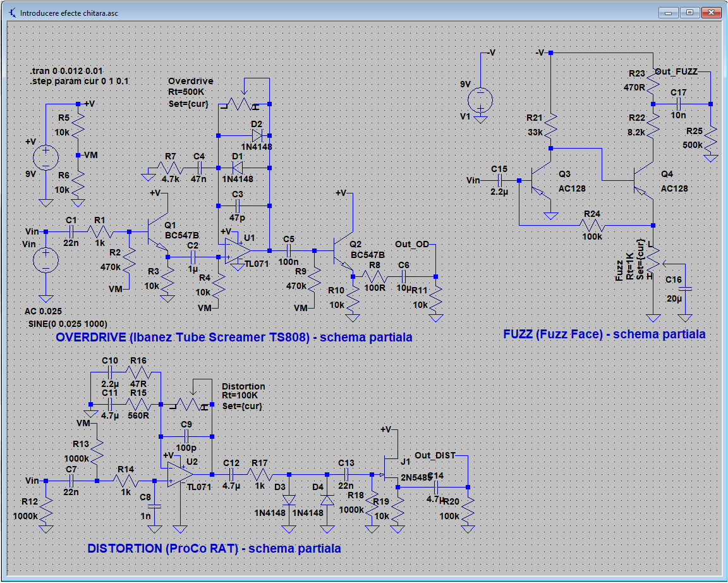
Task: Select the 9V voltage source V1 symbol
Action: tap(480, 99)
